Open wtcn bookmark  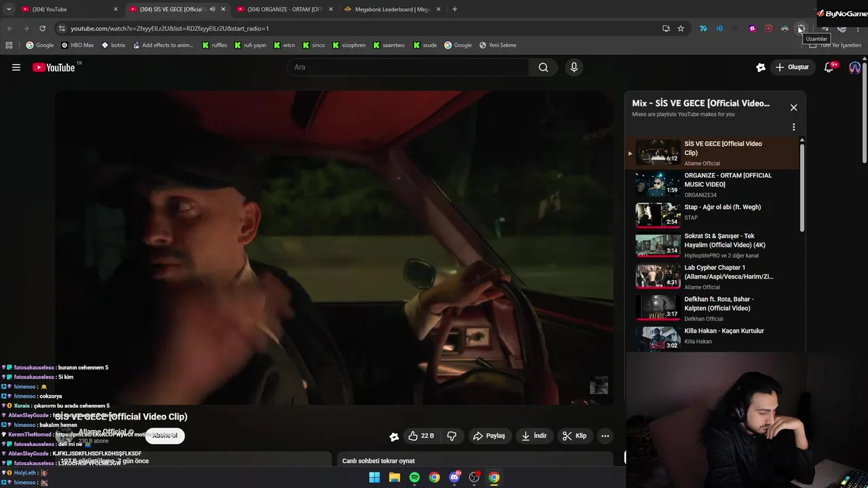[x=285, y=45]
